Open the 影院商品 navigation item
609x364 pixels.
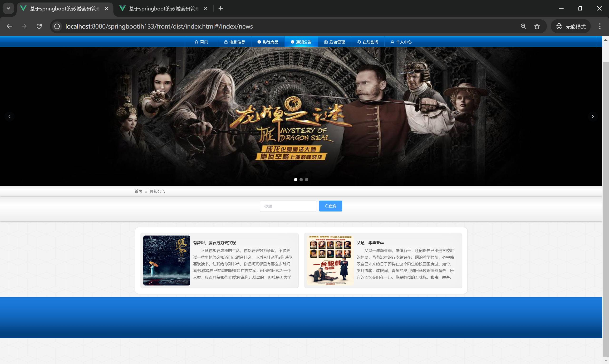tap(268, 42)
